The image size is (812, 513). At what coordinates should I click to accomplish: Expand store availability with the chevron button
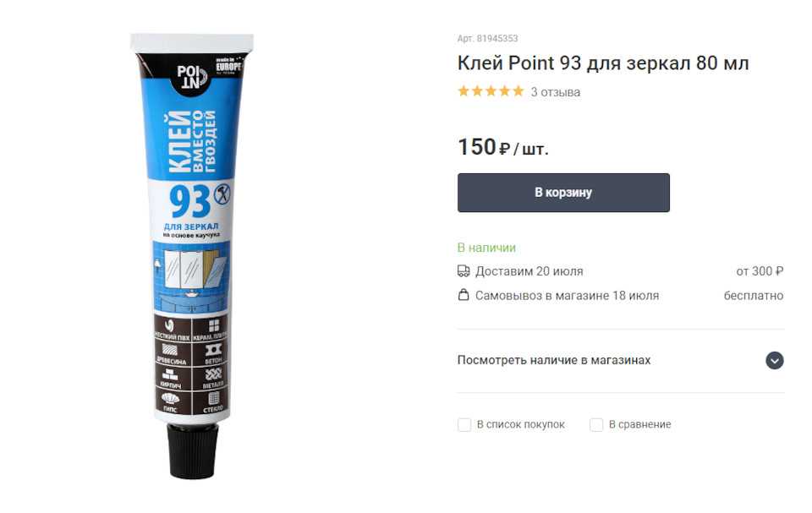pos(775,360)
